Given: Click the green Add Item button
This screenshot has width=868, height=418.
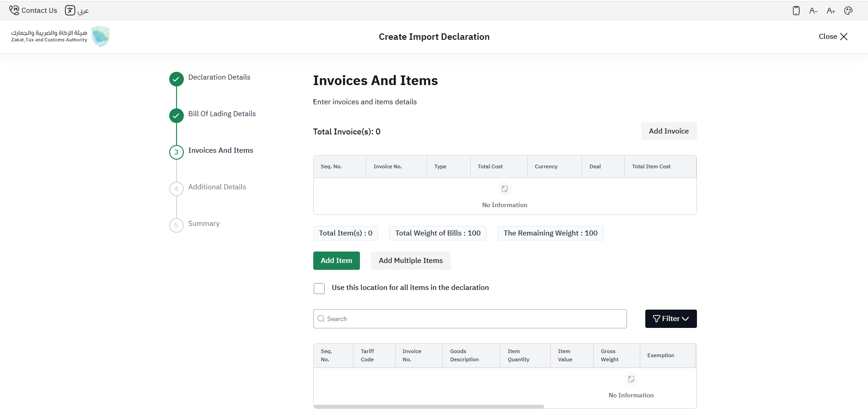Looking at the screenshot, I should click(337, 261).
